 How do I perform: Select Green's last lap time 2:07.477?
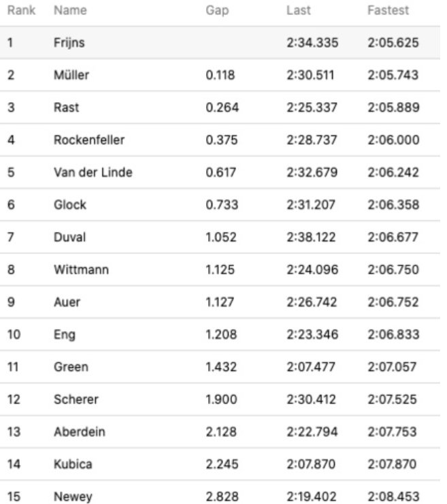click(x=311, y=366)
